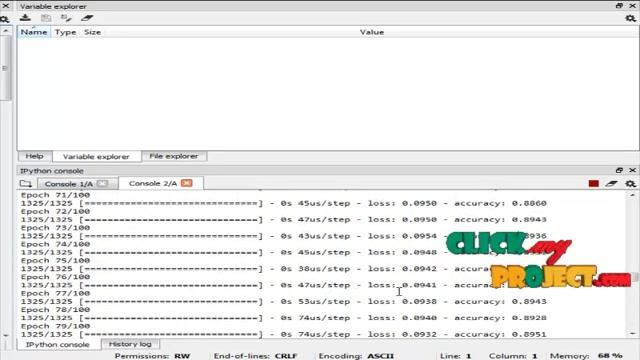Image resolution: width=640 pixels, height=360 pixels.
Task: Click accuracy value 0.8860 in console
Action: 529,203
